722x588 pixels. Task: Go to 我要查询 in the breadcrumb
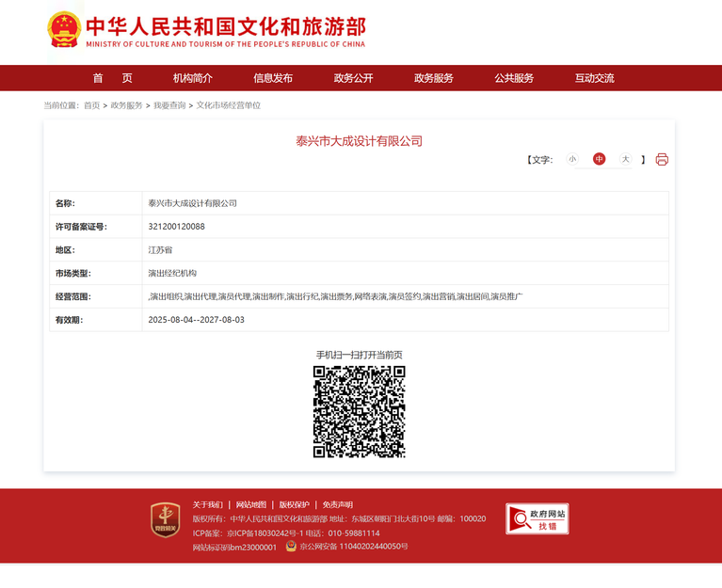coord(169,105)
